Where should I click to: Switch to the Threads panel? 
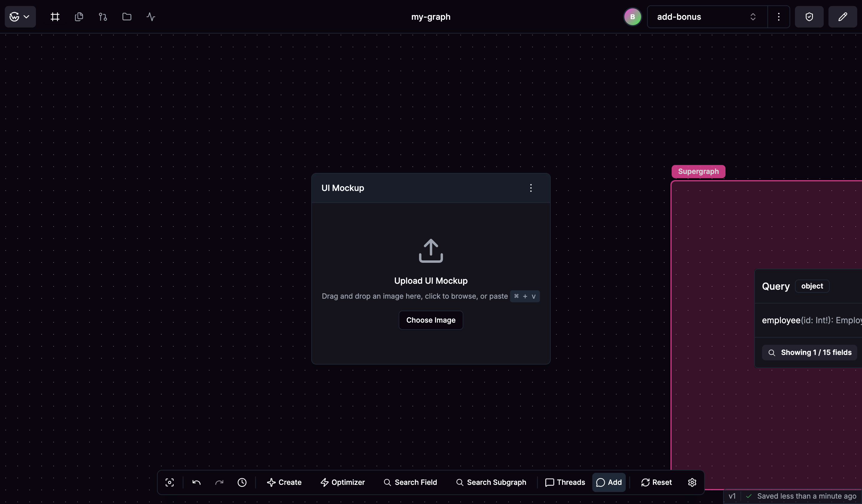[x=564, y=482]
